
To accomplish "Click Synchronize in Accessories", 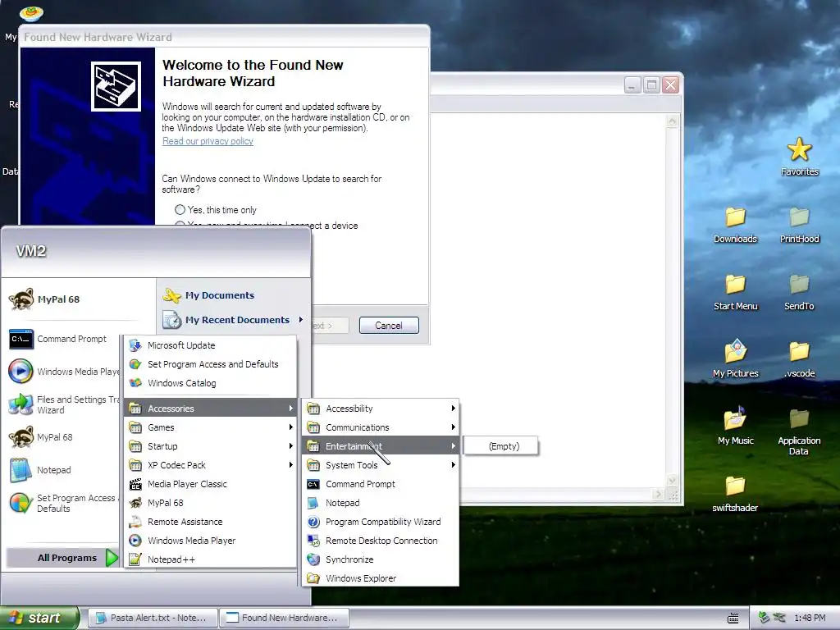I will pyautogui.click(x=381, y=559).
